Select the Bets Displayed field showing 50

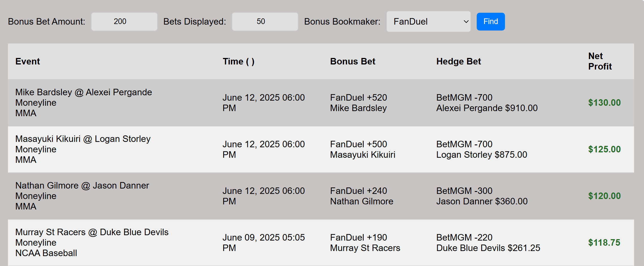(x=264, y=21)
